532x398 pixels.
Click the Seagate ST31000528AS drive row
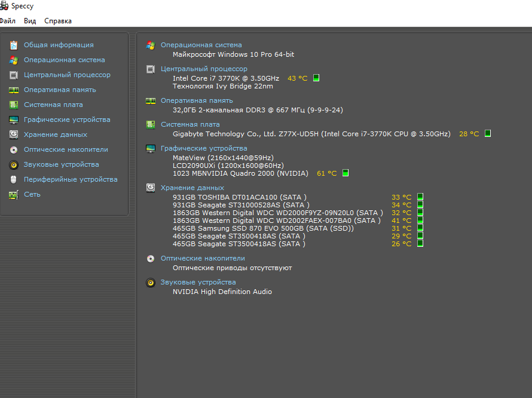[241, 205]
